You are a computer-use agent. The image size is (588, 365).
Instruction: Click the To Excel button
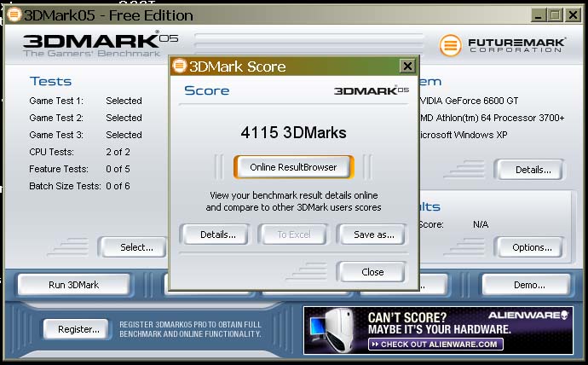293,235
